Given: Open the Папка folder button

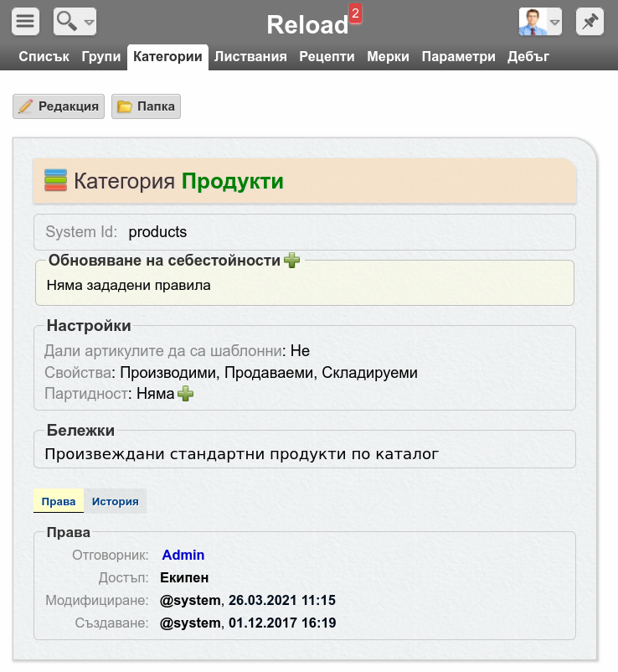Looking at the screenshot, I should coord(146,106).
